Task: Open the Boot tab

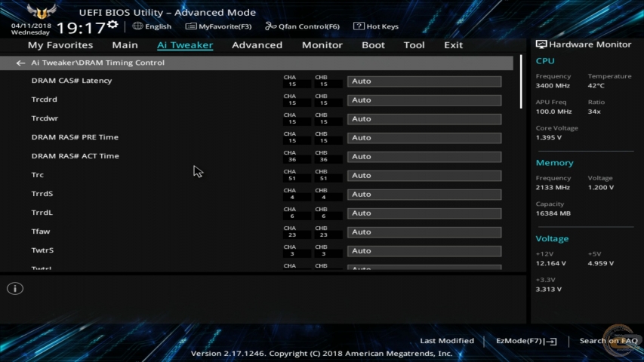Action: [x=373, y=45]
